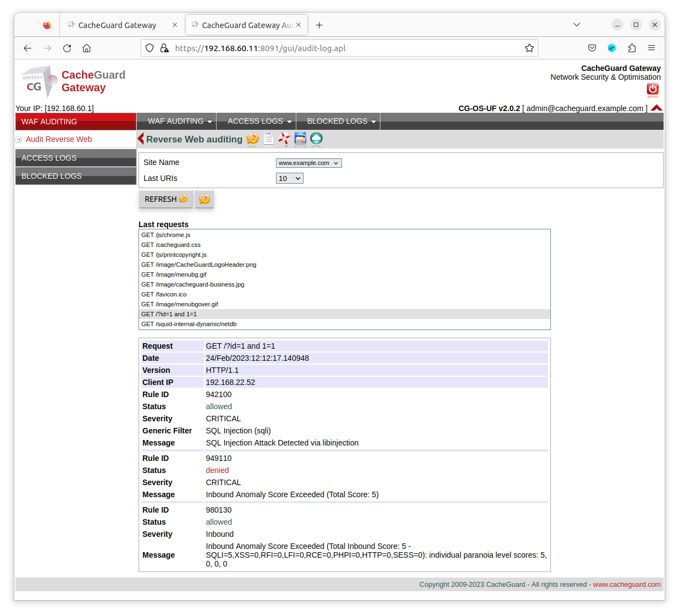This screenshot has width=679, height=616.
Task: Click the teal eject icon in toolbar
Action: 316,139
